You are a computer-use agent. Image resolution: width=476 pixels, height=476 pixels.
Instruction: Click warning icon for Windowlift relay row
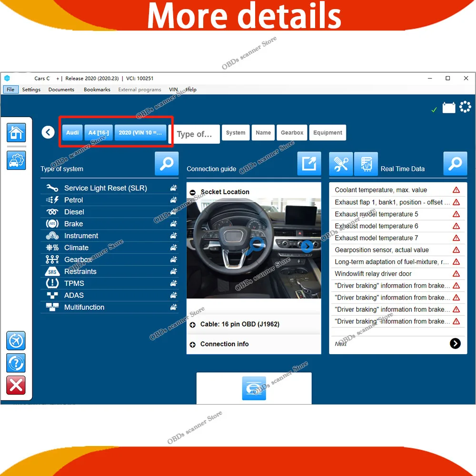pyautogui.click(x=456, y=274)
